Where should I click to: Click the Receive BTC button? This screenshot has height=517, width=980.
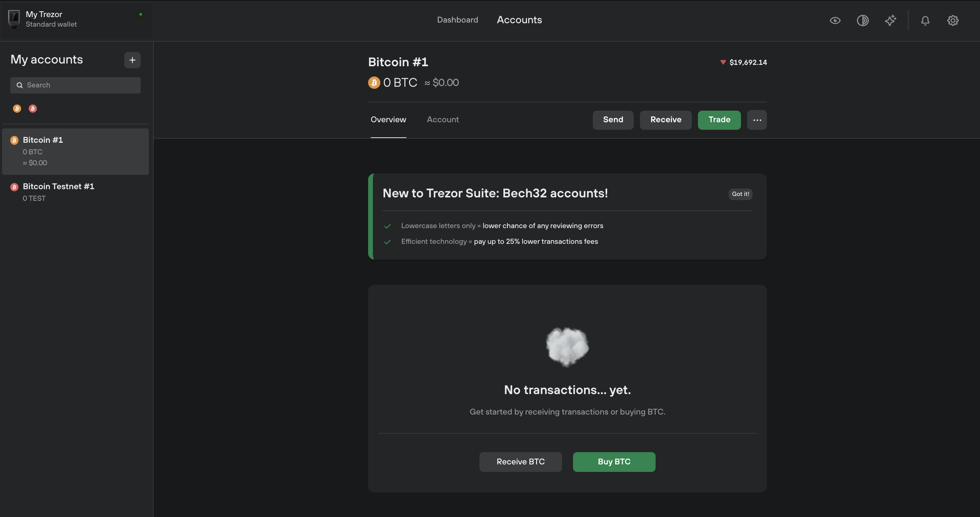[520, 462]
